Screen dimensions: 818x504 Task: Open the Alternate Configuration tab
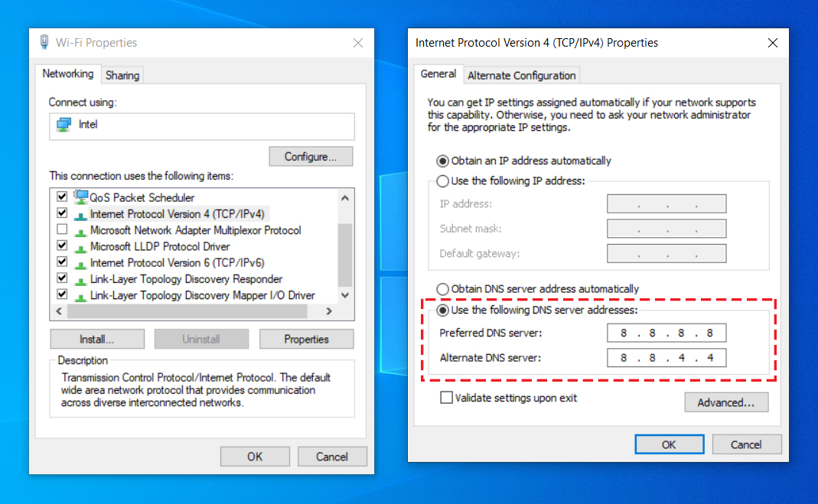(521, 75)
